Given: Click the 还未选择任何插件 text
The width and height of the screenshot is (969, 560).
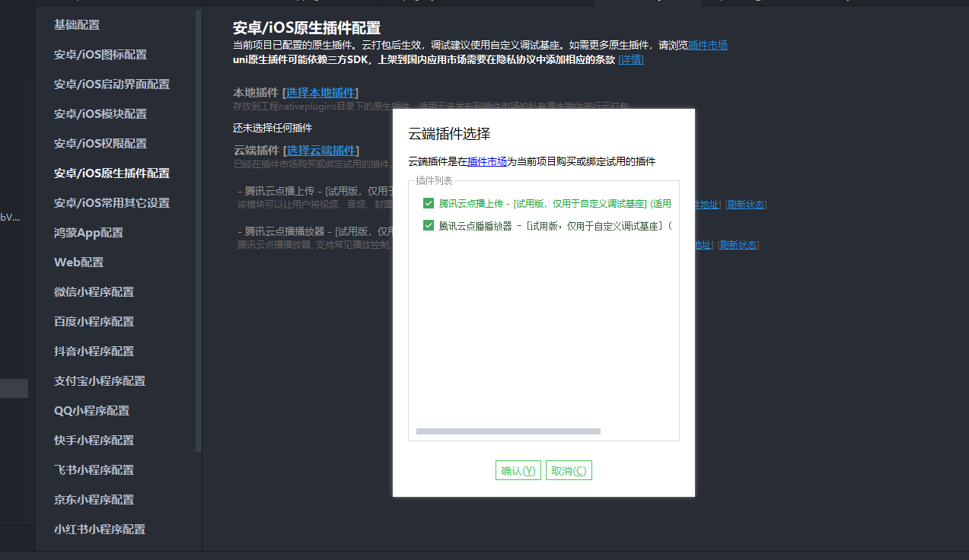Looking at the screenshot, I should point(273,128).
